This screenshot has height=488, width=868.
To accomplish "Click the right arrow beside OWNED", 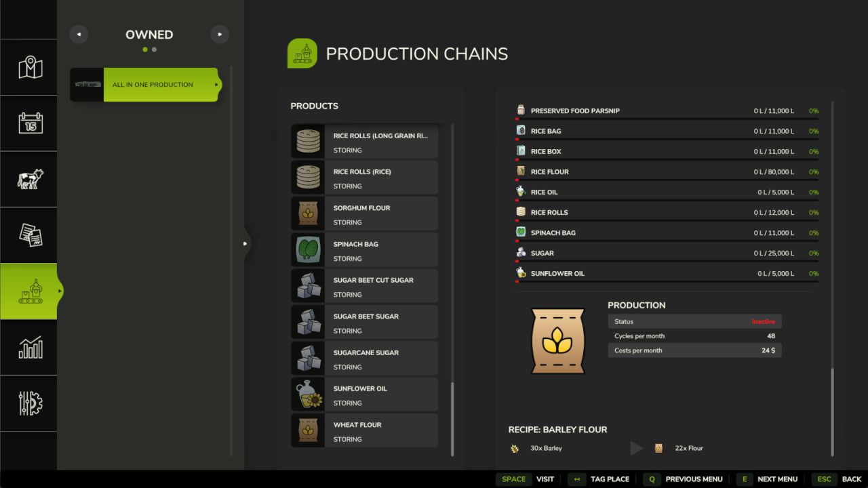I will tap(220, 34).
